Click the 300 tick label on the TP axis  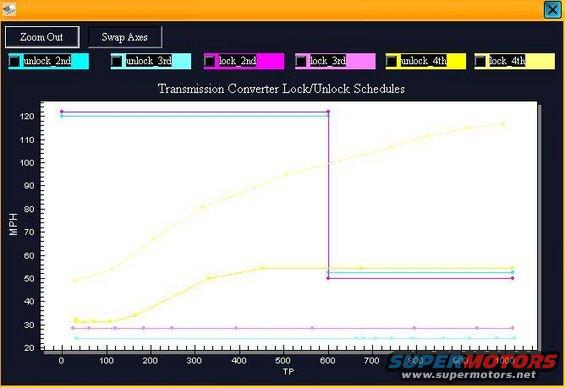pyautogui.click(x=194, y=361)
